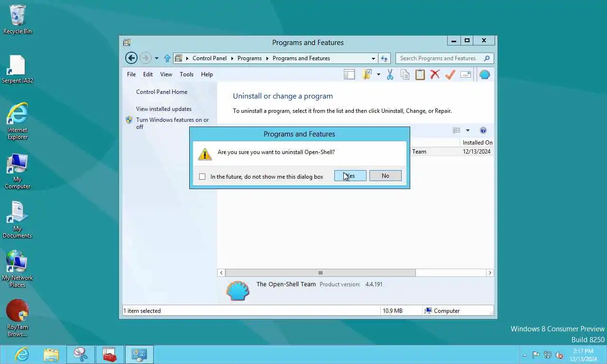The image size is (607, 364).
Task: Open the Tools menu
Action: (x=186, y=74)
